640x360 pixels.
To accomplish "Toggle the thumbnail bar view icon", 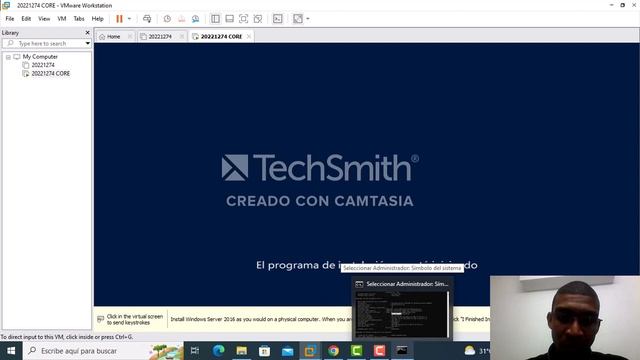I will coord(229,19).
